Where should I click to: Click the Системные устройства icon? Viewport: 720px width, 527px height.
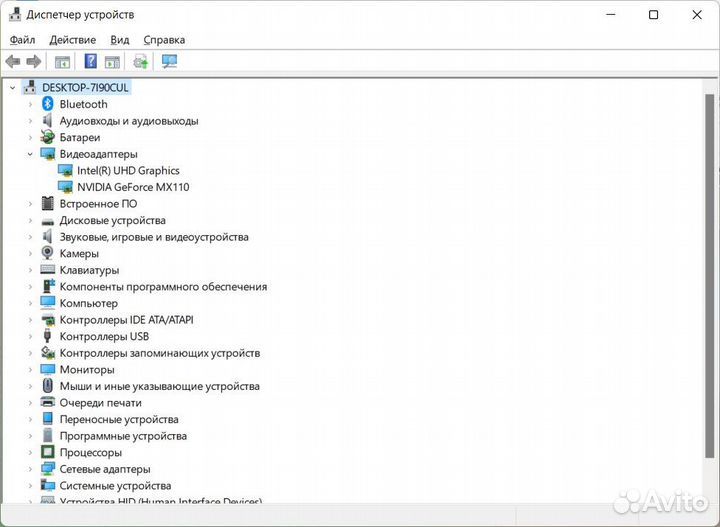pyautogui.click(x=47, y=485)
